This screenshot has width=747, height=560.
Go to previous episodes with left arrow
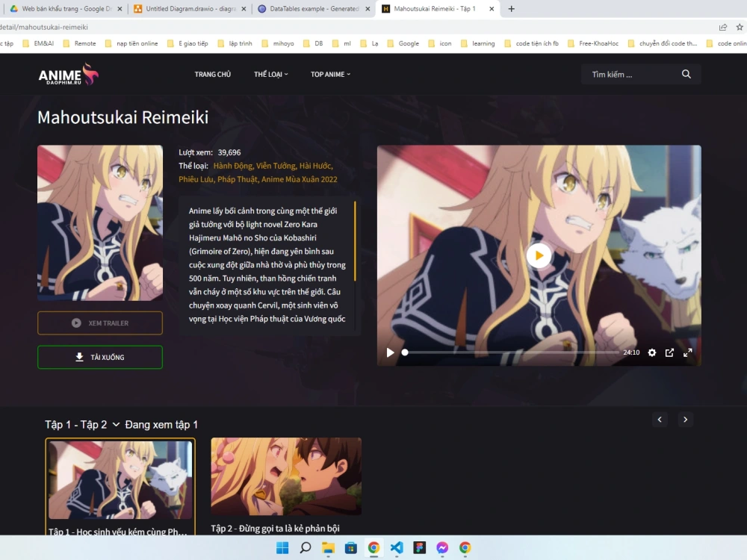point(660,420)
